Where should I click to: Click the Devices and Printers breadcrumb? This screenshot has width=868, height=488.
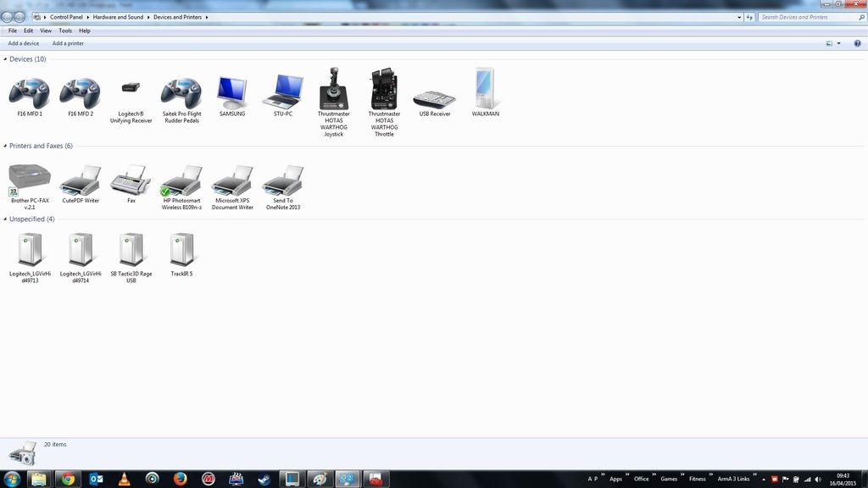tap(177, 17)
